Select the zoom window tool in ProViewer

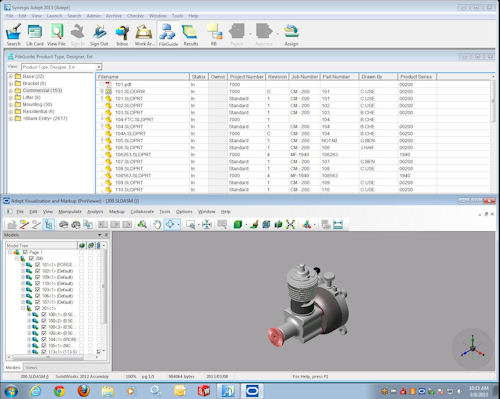(x=190, y=224)
